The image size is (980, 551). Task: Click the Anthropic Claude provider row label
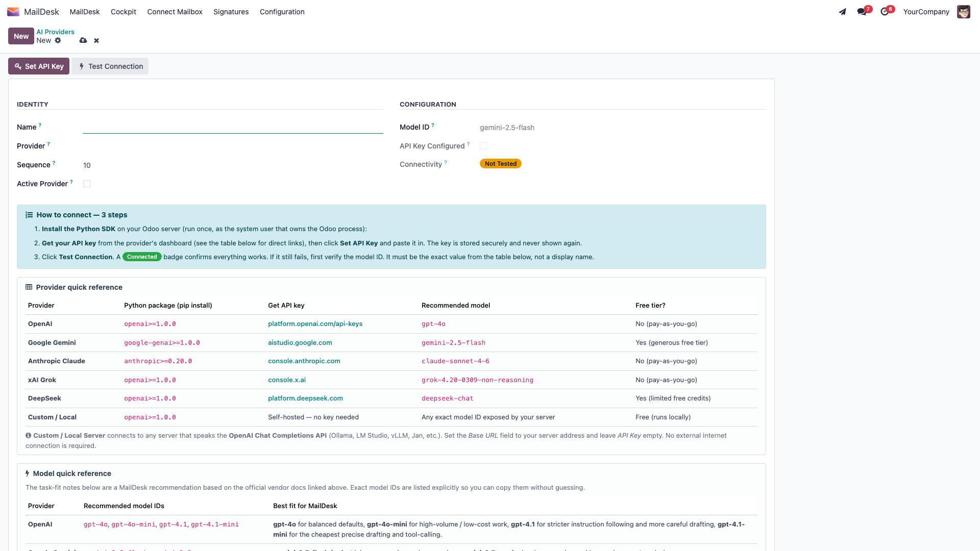[56, 361]
